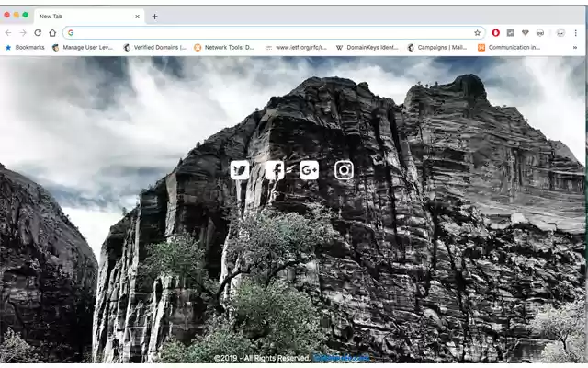Go back with the back arrow
588x368 pixels.
[x=8, y=33]
